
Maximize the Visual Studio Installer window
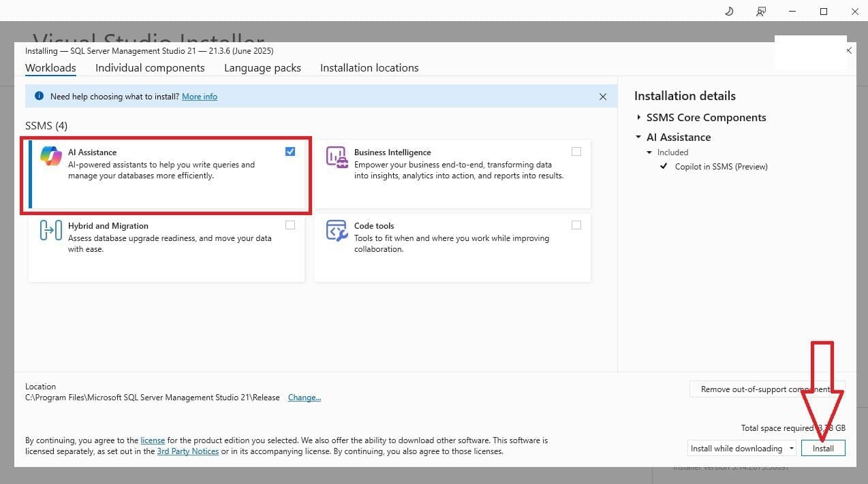823,11
